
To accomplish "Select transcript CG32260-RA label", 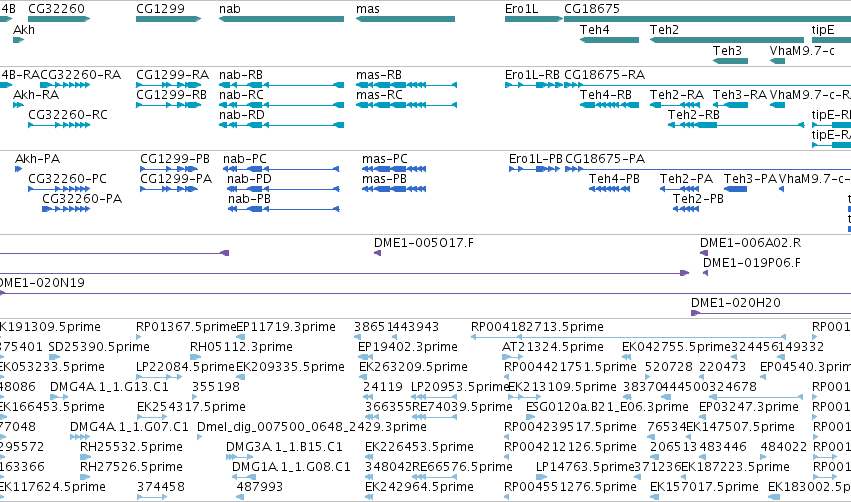I will click(81, 74).
